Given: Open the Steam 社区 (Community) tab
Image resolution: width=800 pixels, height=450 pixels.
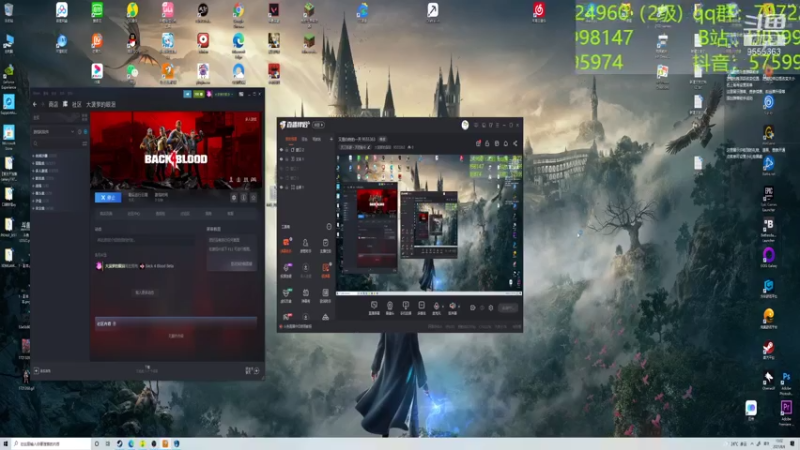Looking at the screenshot, I should [x=77, y=105].
